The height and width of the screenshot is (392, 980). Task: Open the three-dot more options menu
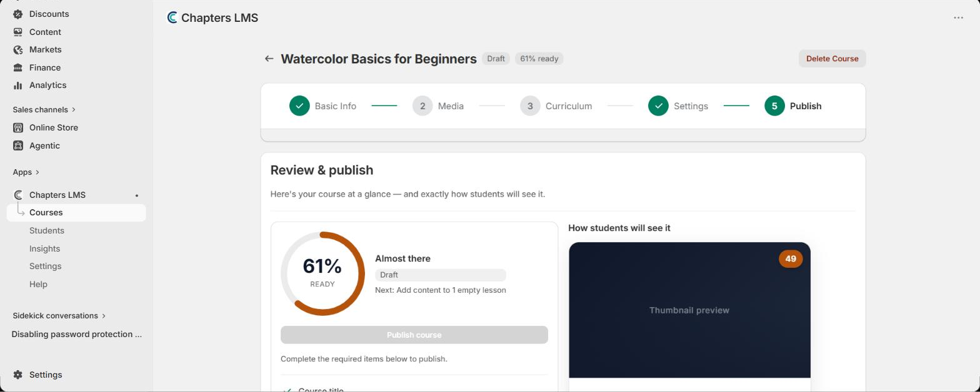point(958,17)
